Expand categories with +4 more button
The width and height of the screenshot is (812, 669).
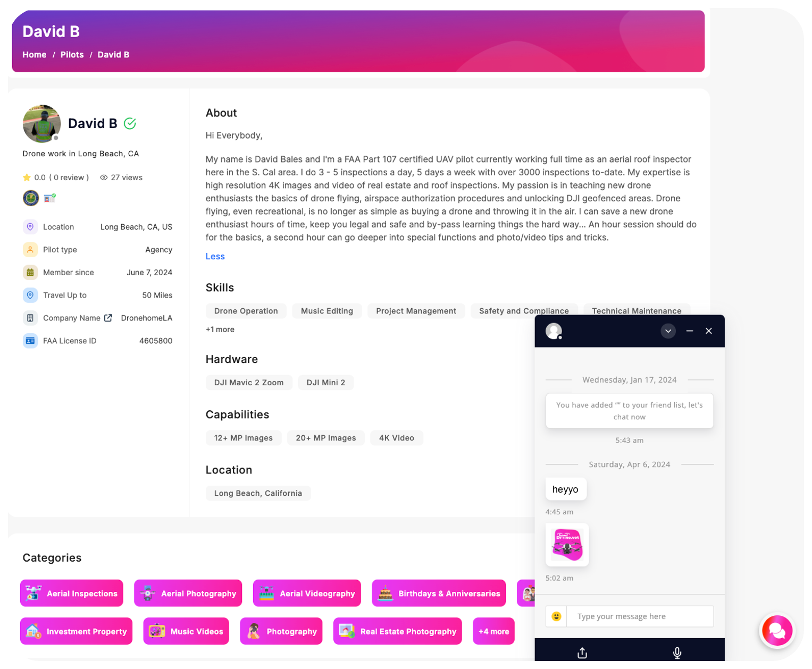(x=493, y=631)
